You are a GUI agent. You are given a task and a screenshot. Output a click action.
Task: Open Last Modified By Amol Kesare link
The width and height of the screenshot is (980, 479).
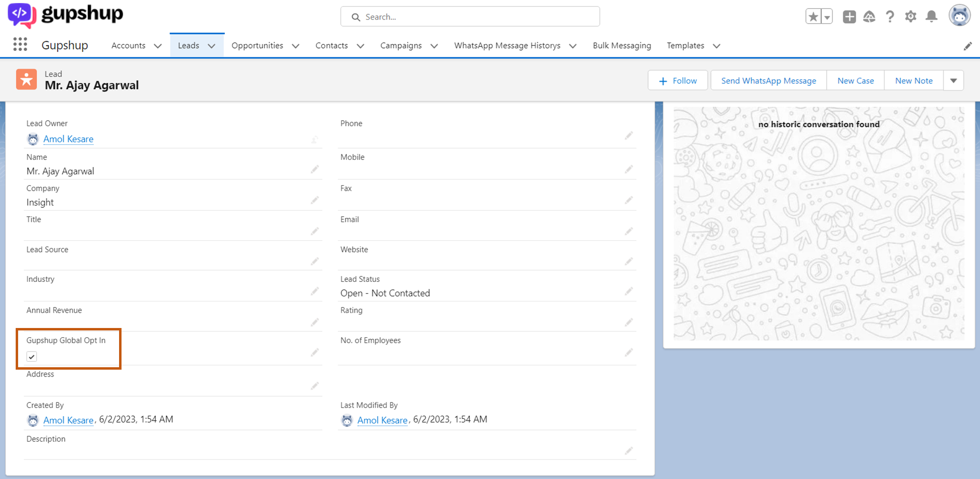[x=382, y=420]
